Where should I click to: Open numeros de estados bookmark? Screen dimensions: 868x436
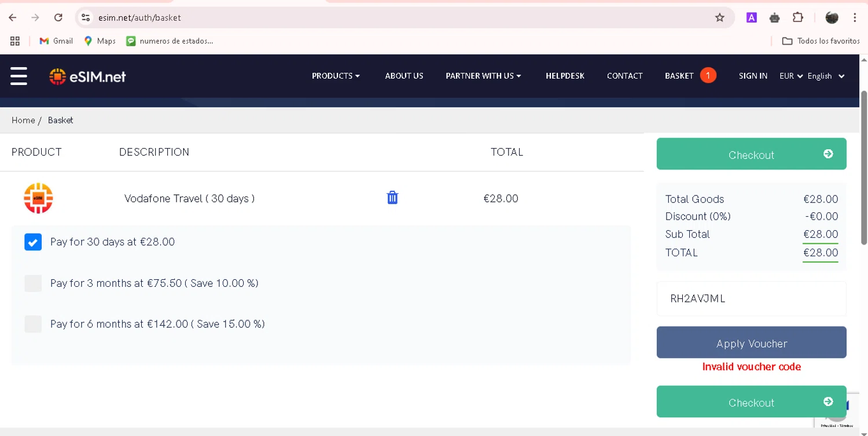170,41
